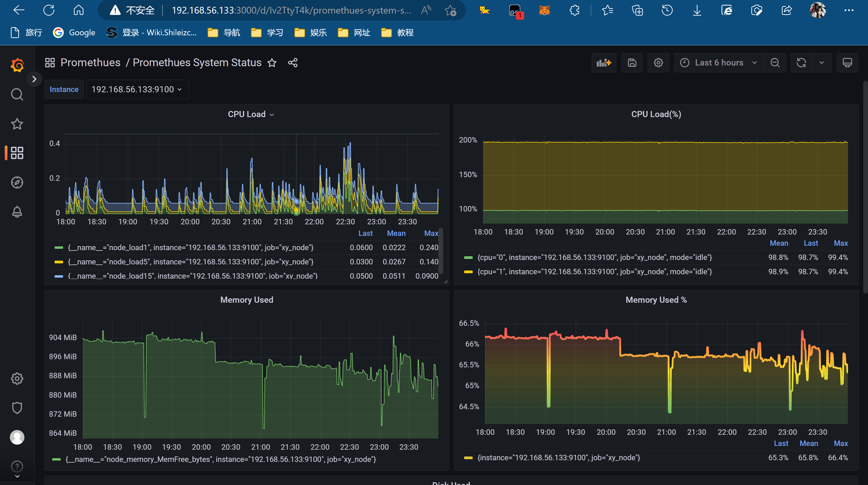
Task: Toggle node_load5 series in legend
Action: 191,262
